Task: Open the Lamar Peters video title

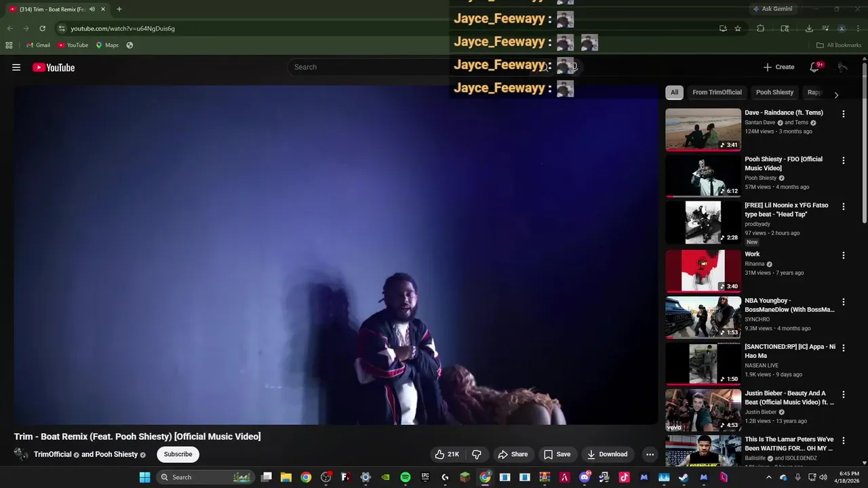Action: (790, 444)
